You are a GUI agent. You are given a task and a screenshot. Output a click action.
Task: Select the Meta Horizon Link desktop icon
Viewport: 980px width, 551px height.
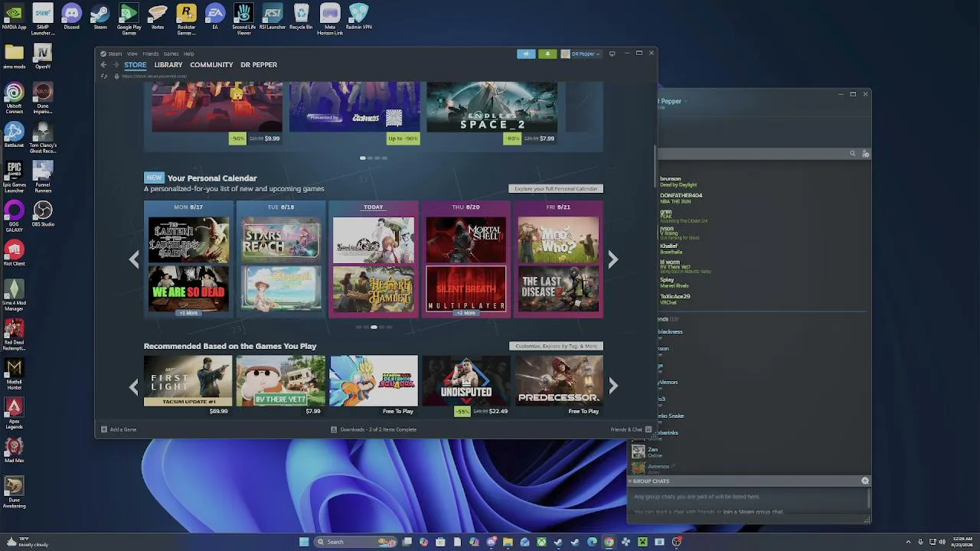tap(330, 19)
